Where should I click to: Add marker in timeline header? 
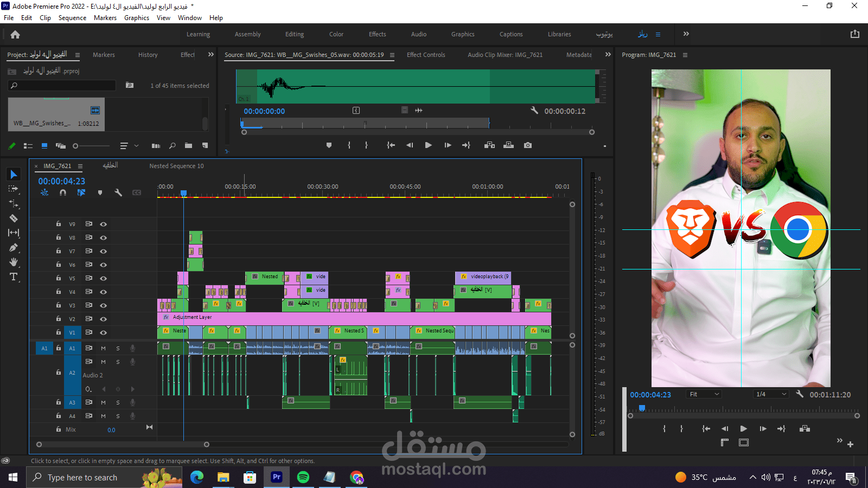click(100, 192)
